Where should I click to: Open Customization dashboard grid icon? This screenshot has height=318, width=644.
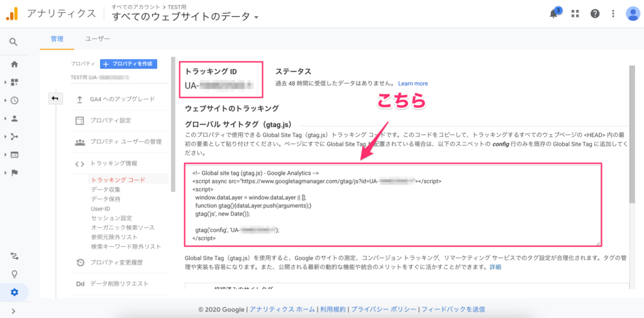click(14, 82)
